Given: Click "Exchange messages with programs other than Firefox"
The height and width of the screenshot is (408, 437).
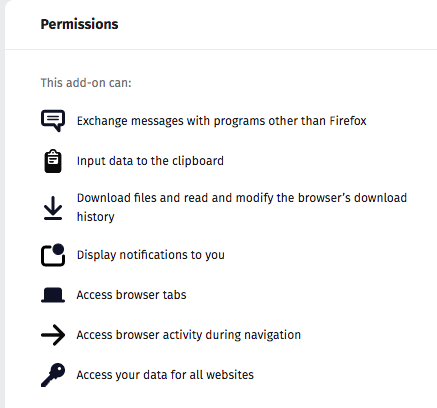Looking at the screenshot, I should point(221,121).
